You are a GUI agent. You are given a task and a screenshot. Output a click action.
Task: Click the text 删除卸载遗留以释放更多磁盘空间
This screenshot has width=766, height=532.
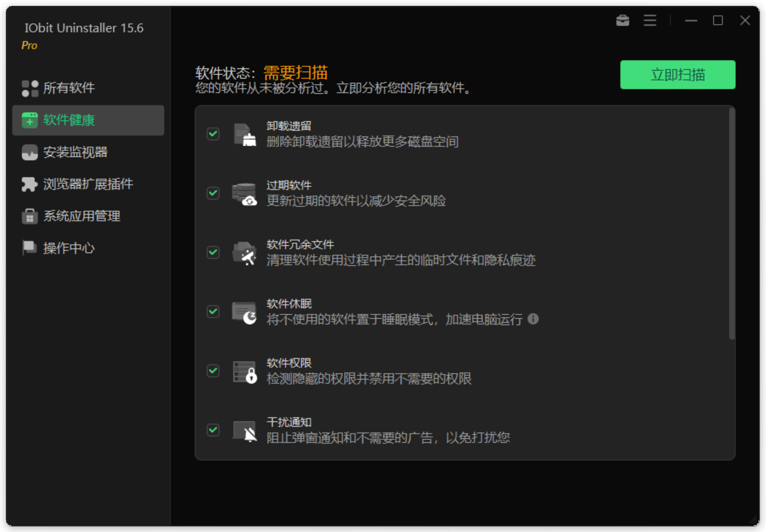click(363, 141)
